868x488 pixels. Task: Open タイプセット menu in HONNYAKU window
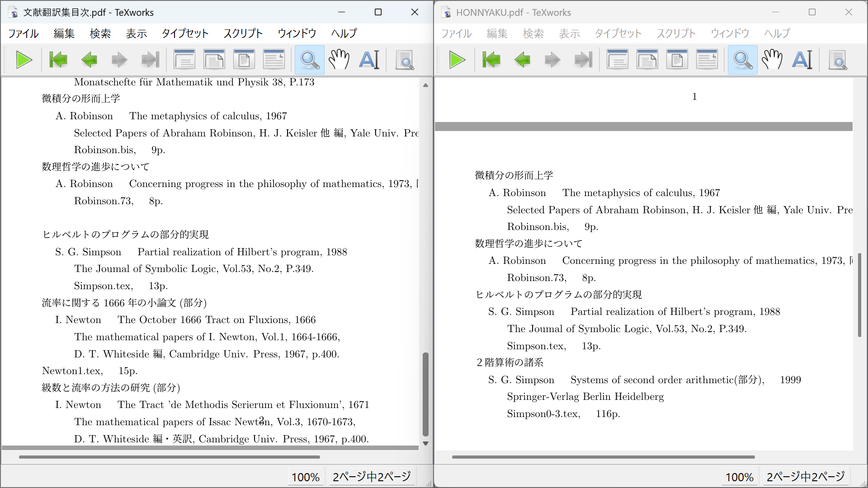coord(618,33)
